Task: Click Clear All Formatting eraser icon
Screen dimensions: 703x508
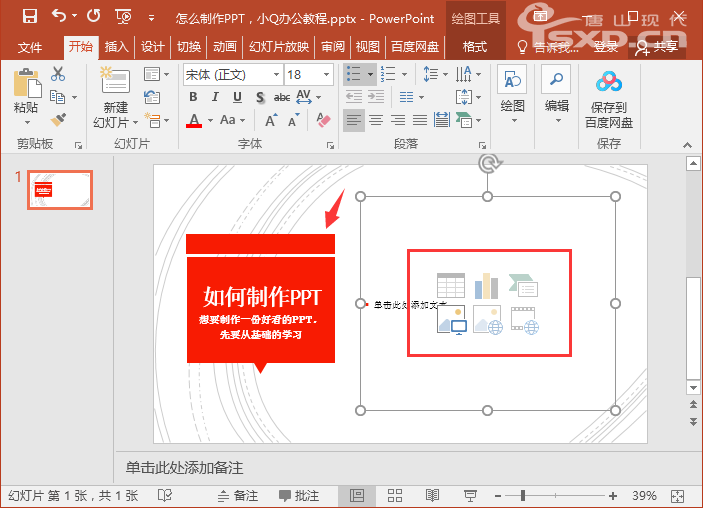Action: tap(323, 120)
